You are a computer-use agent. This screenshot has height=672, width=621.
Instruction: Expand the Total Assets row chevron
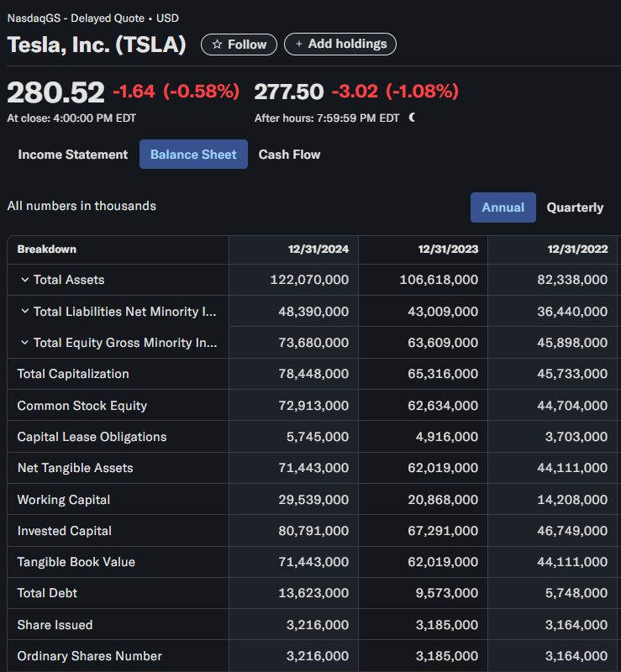(25, 280)
